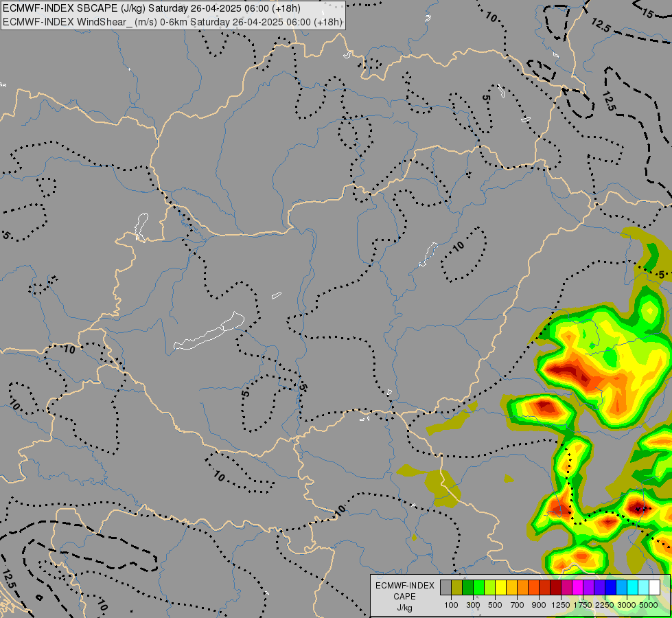Click the WindShear 0-6km title line
The height and width of the screenshot is (618, 672).
[172, 22]
